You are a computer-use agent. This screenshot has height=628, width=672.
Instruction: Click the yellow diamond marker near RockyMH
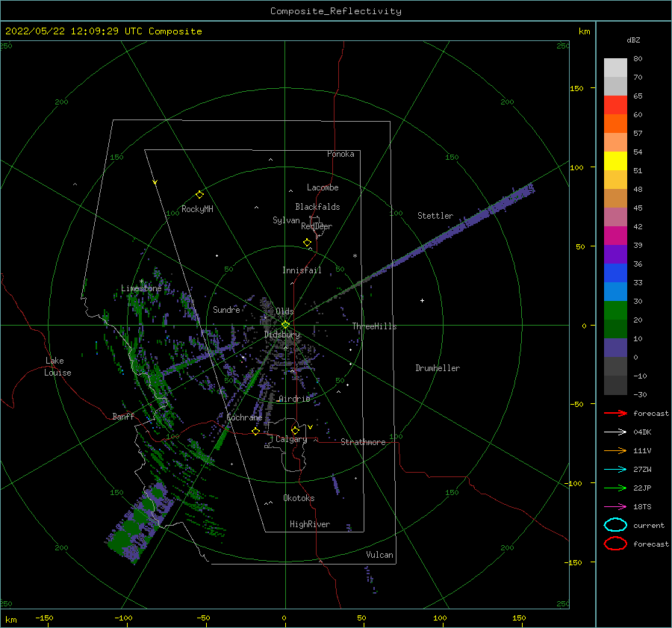pyautogui.click(x=199, y=195)
